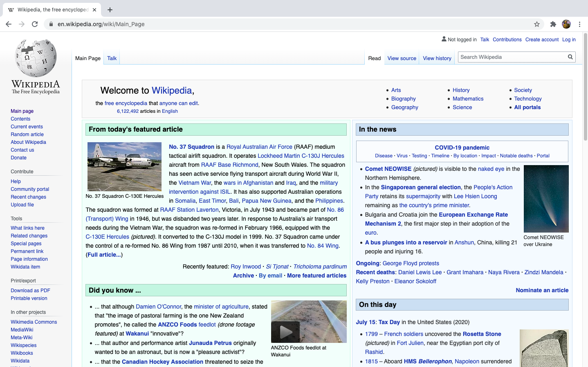Click the Log in link
This screenshot has height=367, width=588.
click(x=569, y=40)
